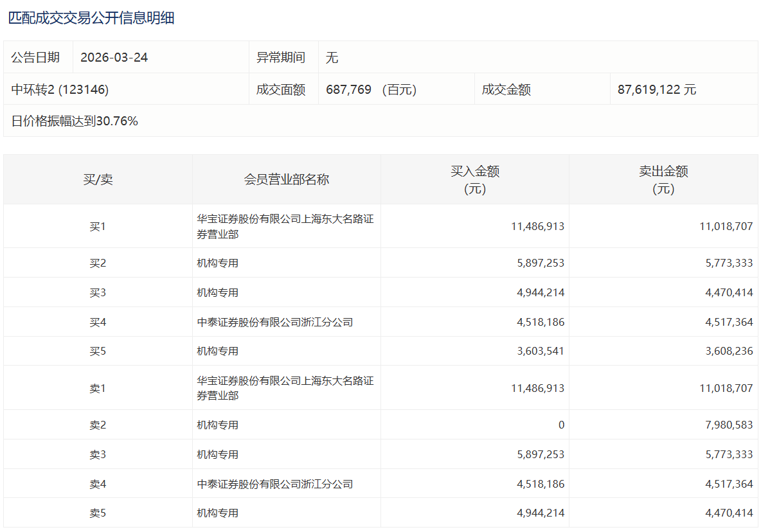Select the 异常期间 label cell
The height and width of the screenshot is (532, 761).
click(281, 57)
